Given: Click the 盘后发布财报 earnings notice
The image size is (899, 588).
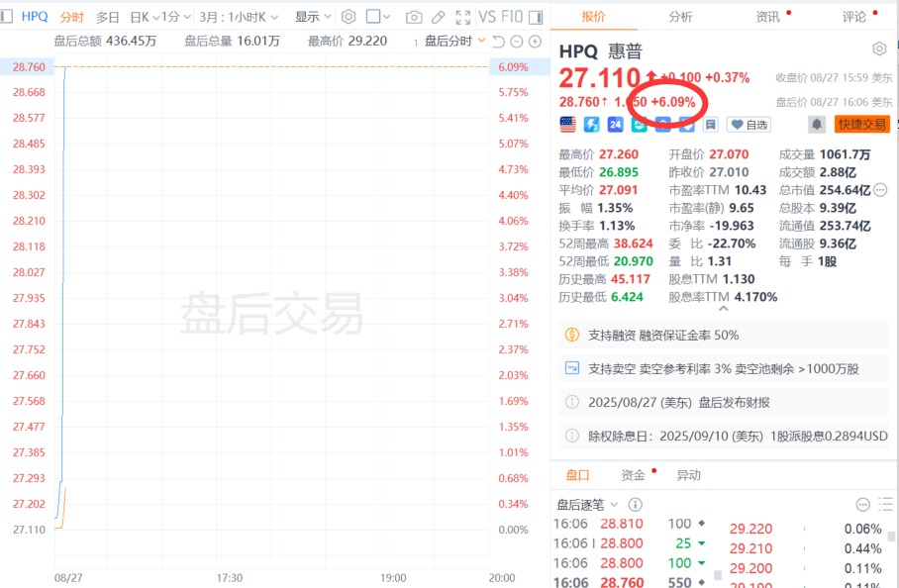Looking at the screenshot, I should click(x=724, y=402).
